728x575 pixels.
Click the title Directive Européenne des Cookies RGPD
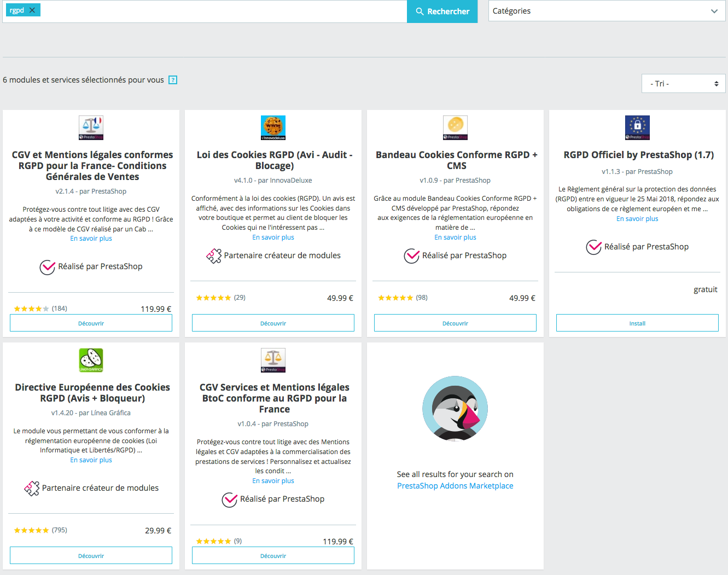(92, 393)
